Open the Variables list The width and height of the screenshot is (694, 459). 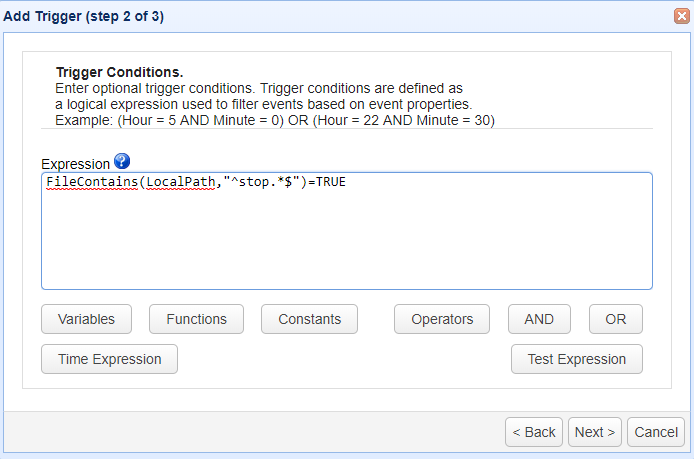(86, 319)
